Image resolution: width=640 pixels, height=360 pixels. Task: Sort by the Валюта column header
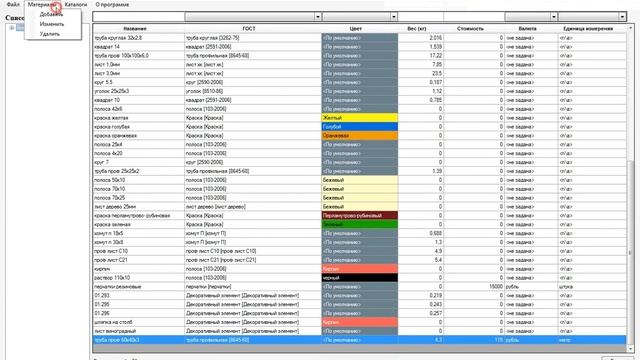[531, 29]
